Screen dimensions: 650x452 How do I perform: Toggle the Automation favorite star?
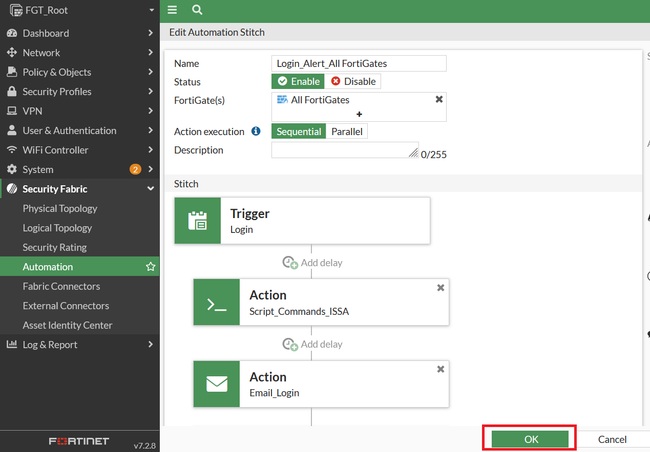click(150, 267)
